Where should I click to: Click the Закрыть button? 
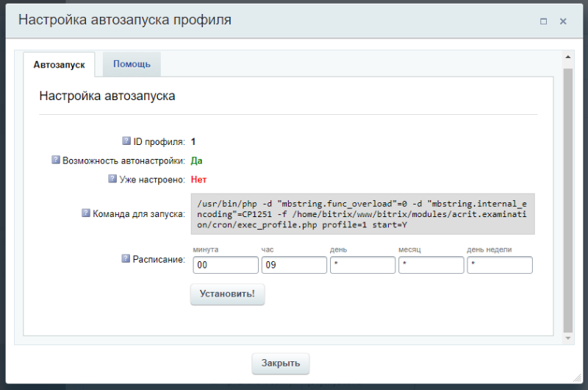point(281,364)
